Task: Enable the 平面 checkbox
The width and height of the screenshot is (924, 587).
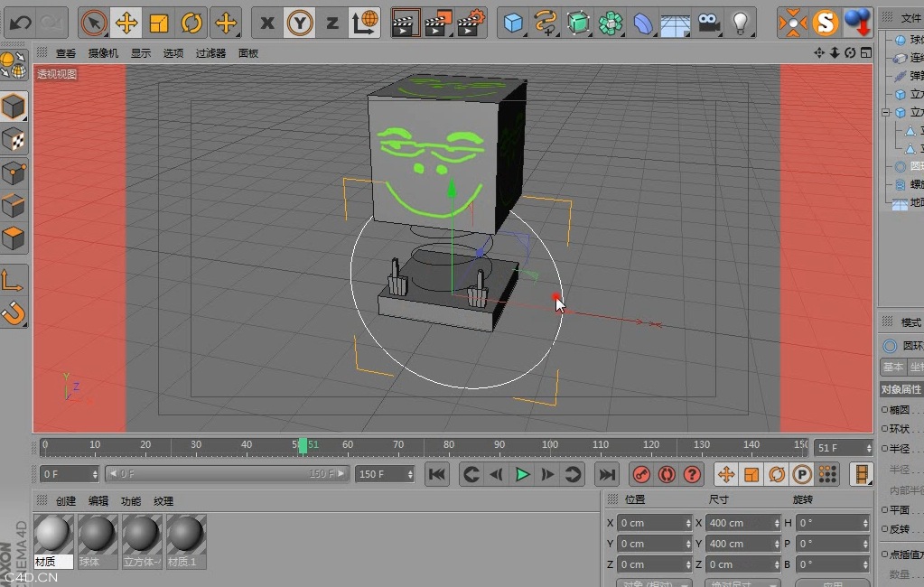Action: tap(883, 510)
